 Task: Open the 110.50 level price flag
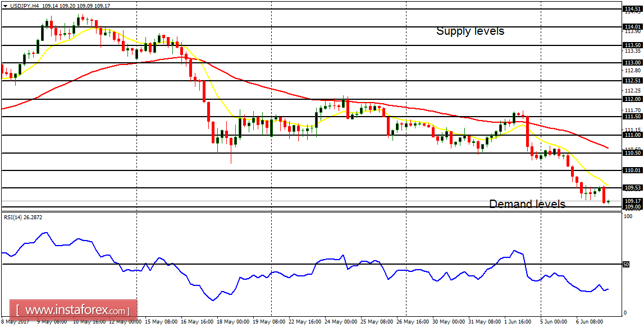tap(633, 153)
